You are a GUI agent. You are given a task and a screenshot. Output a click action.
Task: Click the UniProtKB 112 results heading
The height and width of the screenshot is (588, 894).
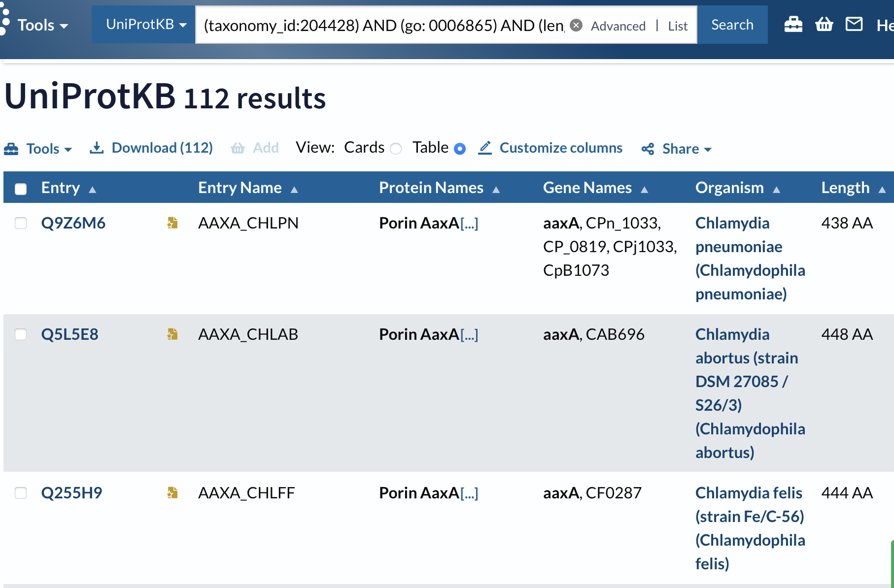click(x=165, y=97)
